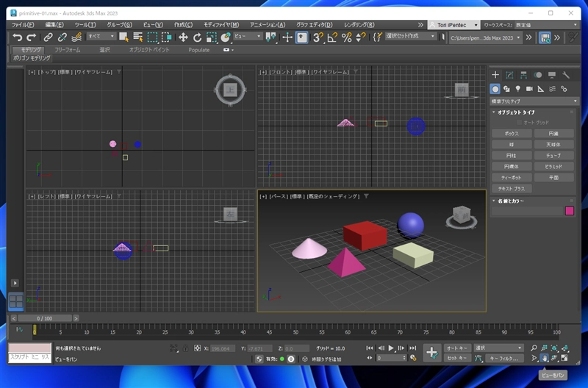Toggle Window/Crossing selection icon

167,37
